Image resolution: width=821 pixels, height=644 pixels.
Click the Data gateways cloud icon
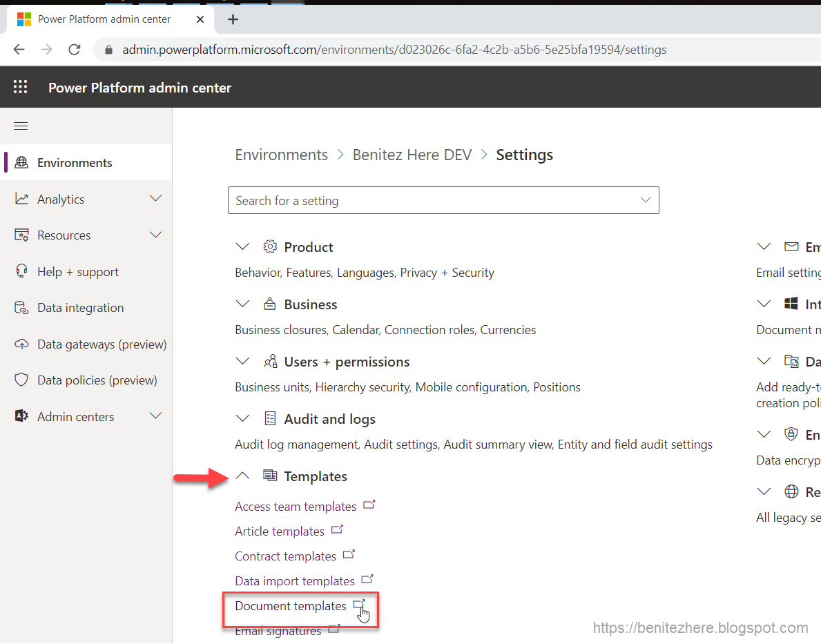click(x=21, y=344)
